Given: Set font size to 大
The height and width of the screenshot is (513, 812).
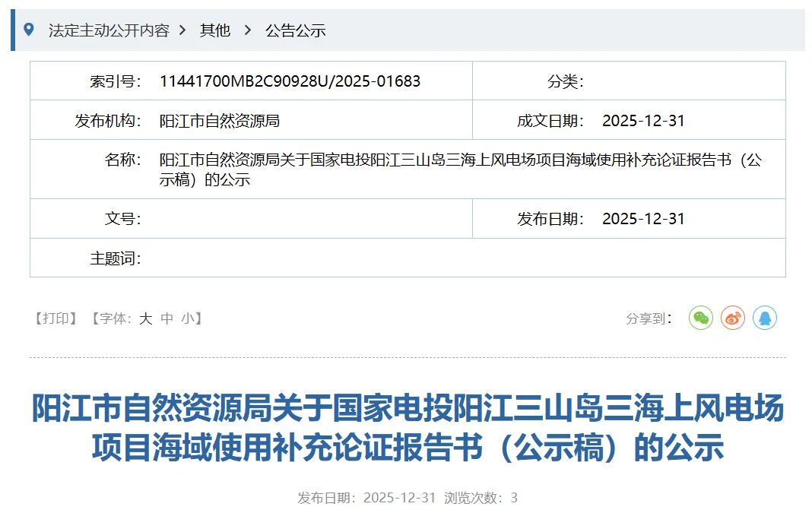Looking at the screenshot, I should click(145, 318).
